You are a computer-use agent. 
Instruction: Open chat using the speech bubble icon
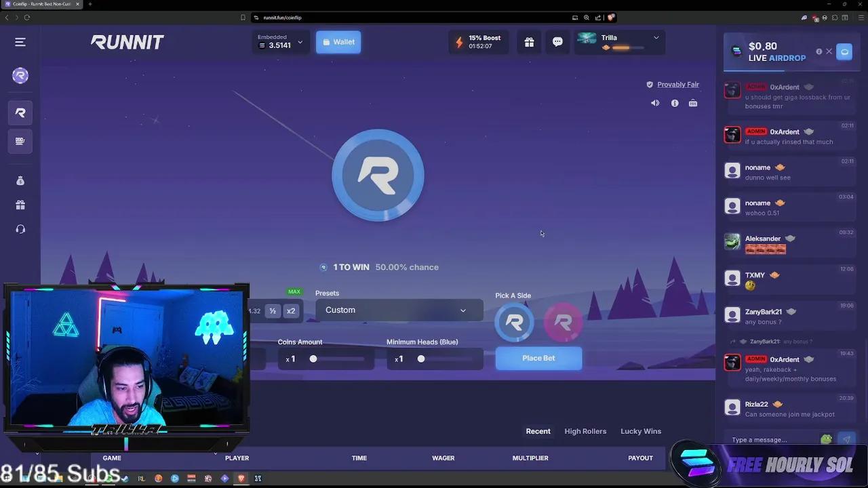point(557,41)
